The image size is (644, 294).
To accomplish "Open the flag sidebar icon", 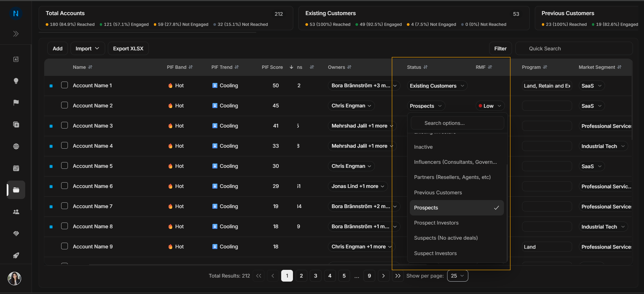I will click(16, 103).
